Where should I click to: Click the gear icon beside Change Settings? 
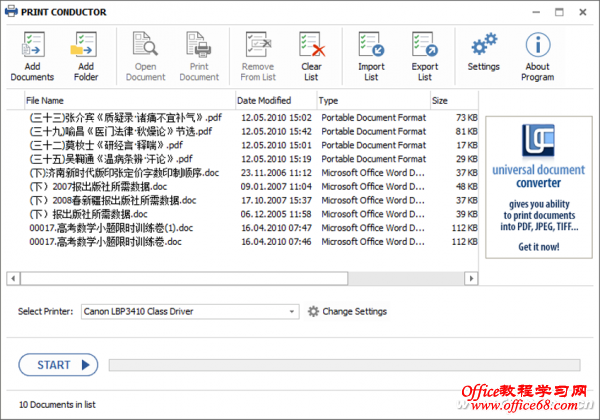(x=313, y=311)
